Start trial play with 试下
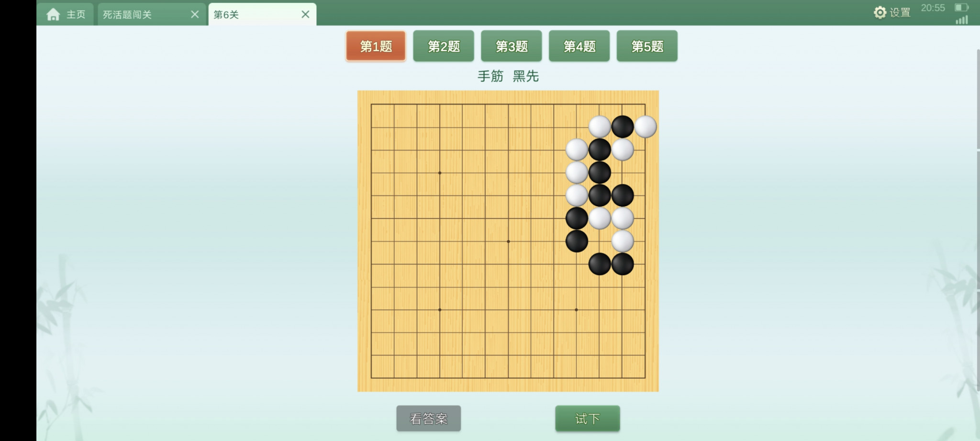980x441 pixels. 588,419
